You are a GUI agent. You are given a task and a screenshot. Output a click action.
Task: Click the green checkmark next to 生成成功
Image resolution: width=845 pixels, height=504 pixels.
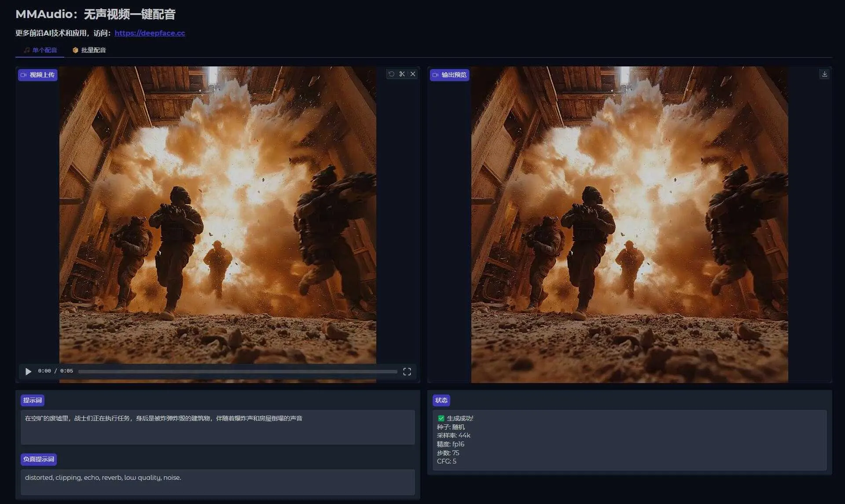[441, 418]
